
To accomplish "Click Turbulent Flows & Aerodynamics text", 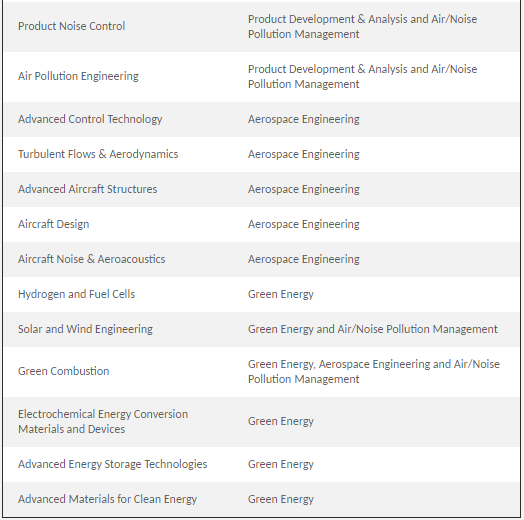I will coord(98,154).
